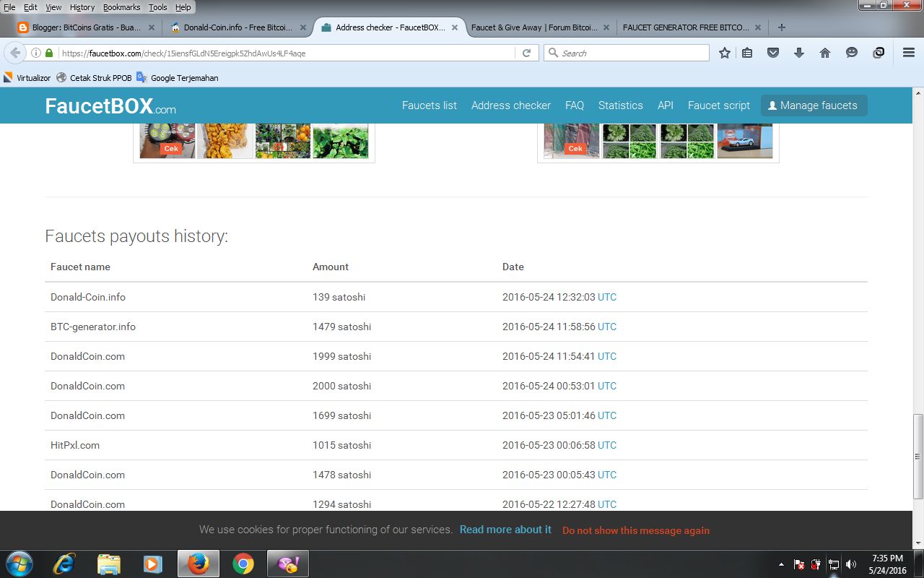Viewport: 924px width, 578px height.
Task: Click right ad Cek button
Action: pos(575,148)
